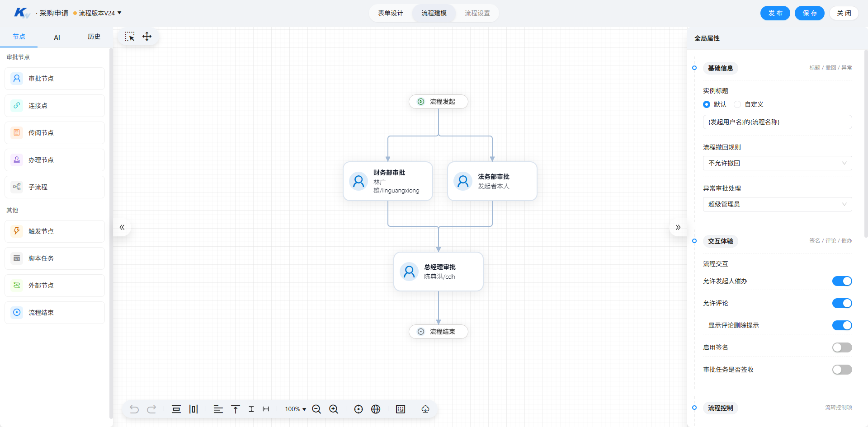Disable 显示评论删除提示 switch
868x427 pixels.
coord(842,325)
